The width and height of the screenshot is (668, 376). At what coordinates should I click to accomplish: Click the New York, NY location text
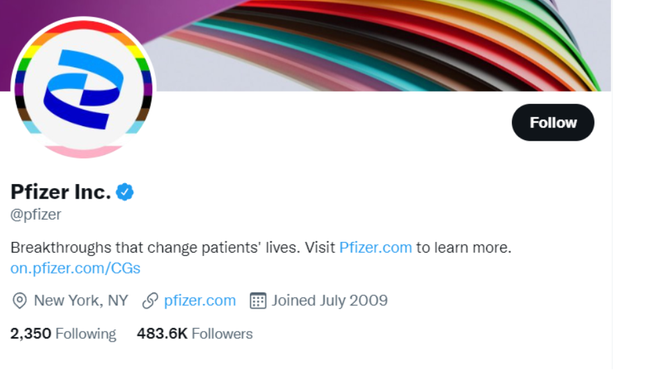click(81, 301)
